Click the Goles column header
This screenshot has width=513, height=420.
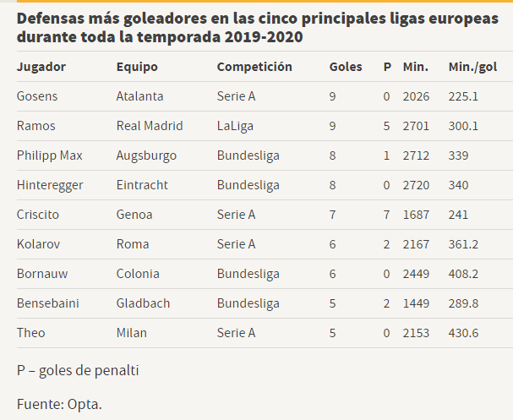click(x=346, y=67)
